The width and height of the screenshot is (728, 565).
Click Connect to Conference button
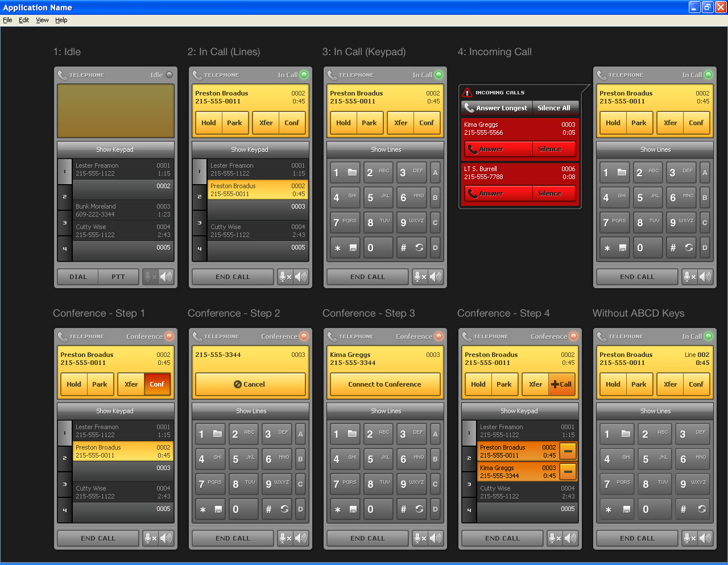385,384
